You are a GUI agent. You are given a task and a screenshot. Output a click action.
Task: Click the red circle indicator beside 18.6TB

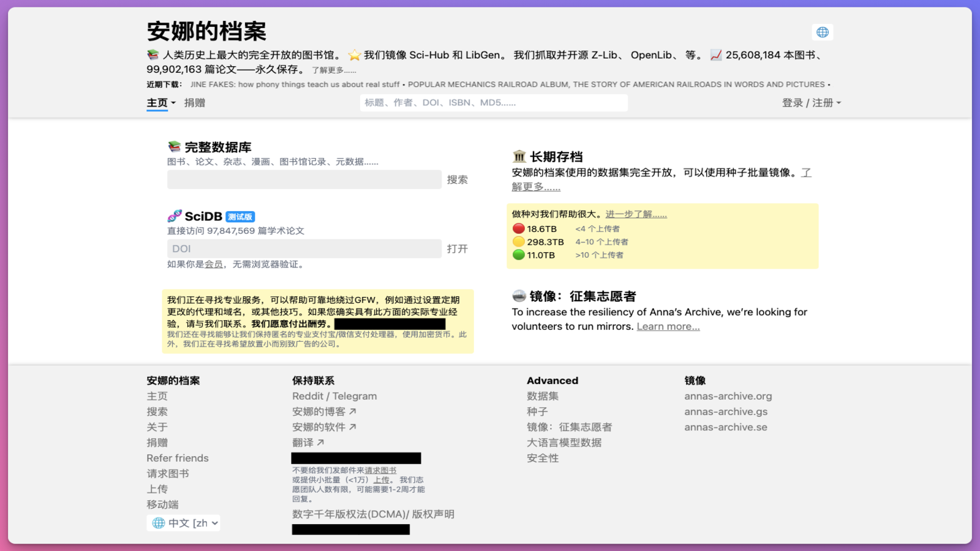(x=518, y=228)
